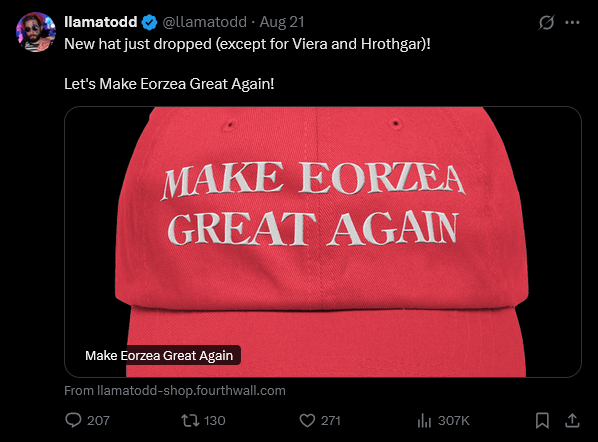The height and width of the screenshot is (442, 598).
Task: Open llamatodd's profile avatar
Action: click(x=36, y=32)
